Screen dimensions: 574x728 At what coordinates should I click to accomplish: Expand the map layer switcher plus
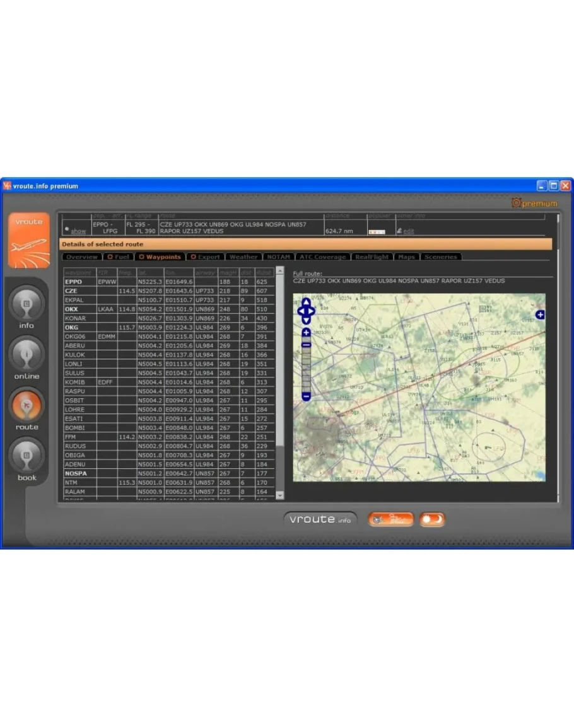click(x=540, y=315)
